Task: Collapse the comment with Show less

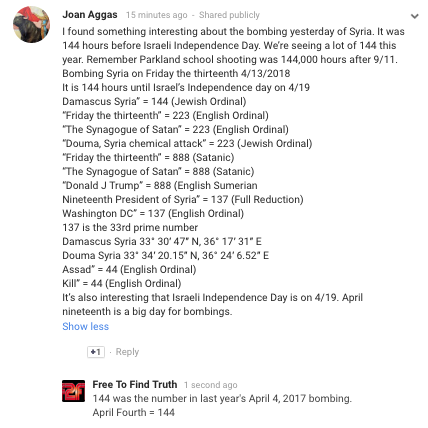Action: coord(86,326)
